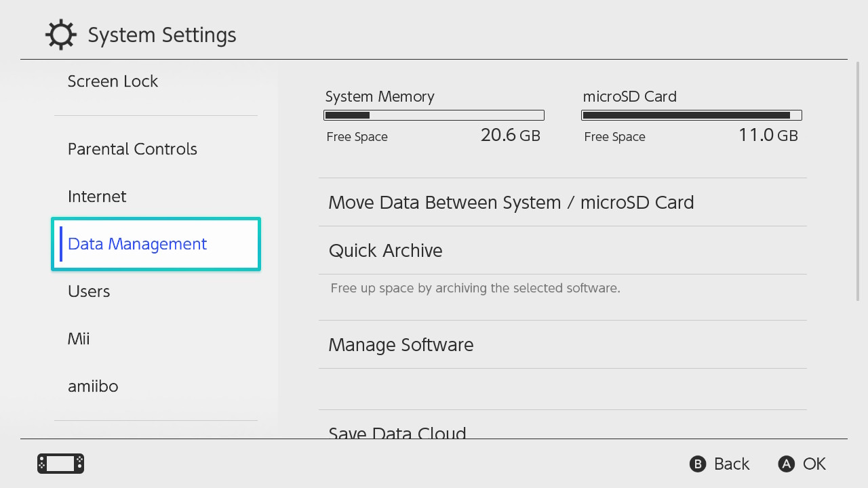Open Parental Controls settings
This screenshot has height=488, width=868.
(132, 149)
